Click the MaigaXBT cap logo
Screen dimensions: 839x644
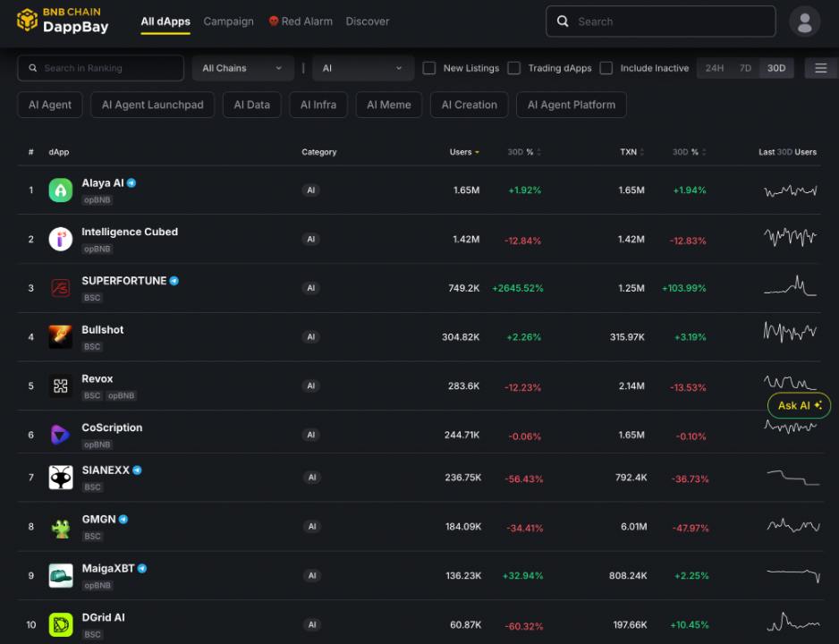61,575
